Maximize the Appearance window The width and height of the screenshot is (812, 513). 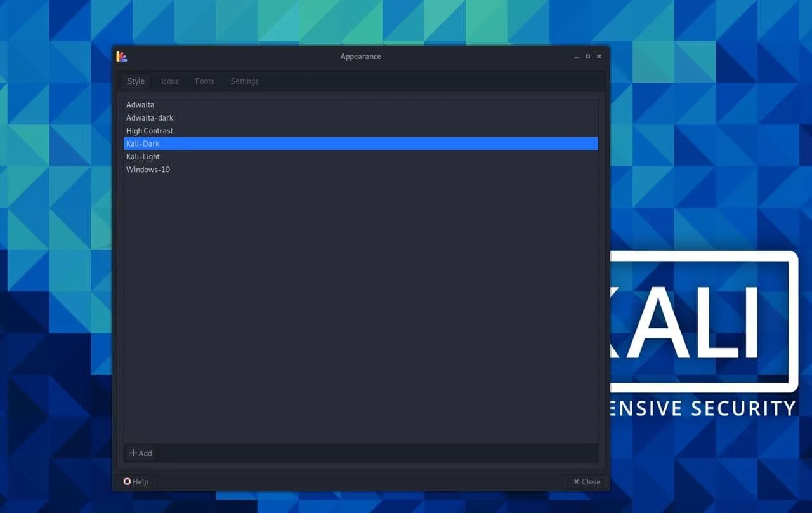588,57
